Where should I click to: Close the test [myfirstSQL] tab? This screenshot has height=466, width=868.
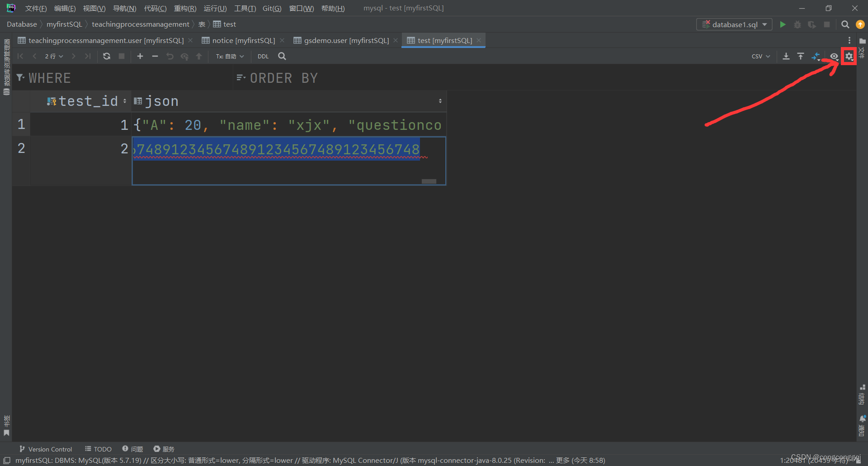[479, 40]
